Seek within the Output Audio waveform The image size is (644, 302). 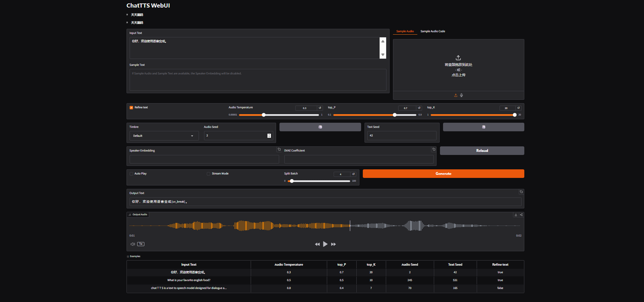pyautogui.click(x=325, y=226)
